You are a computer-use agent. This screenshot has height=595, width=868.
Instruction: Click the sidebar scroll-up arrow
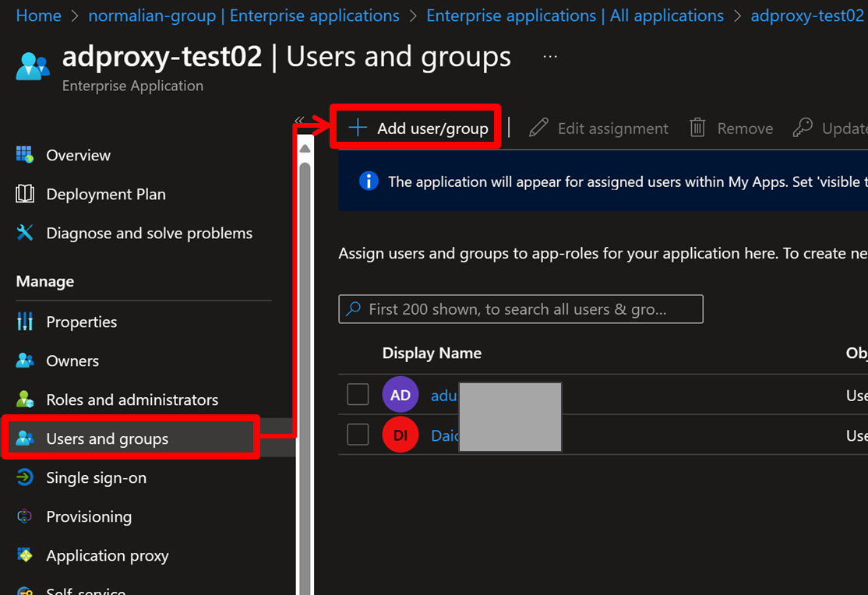(x=305, y=148)
